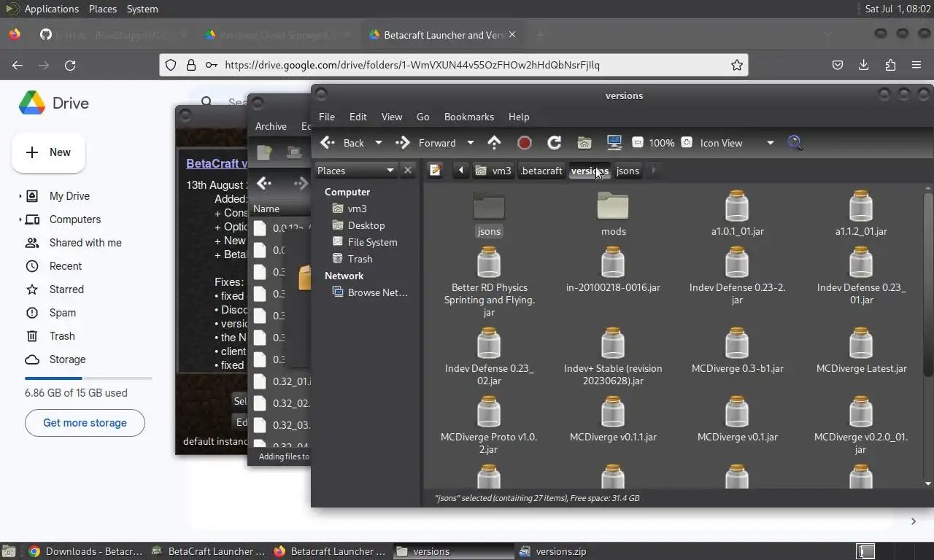Select Indev Defense 0.23-2.jar file
934x560 pixels.
(737, 276)
